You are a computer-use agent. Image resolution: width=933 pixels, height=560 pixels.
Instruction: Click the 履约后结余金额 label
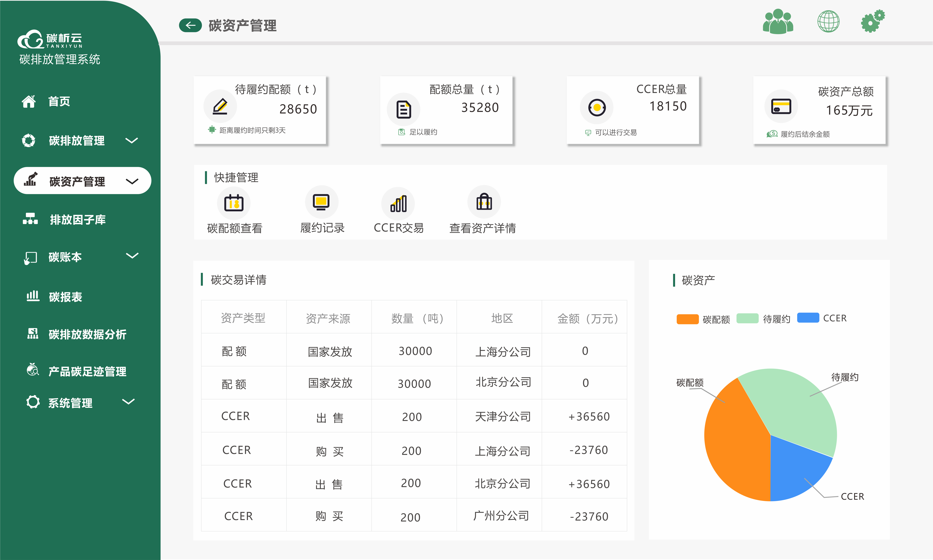point(805,134)
